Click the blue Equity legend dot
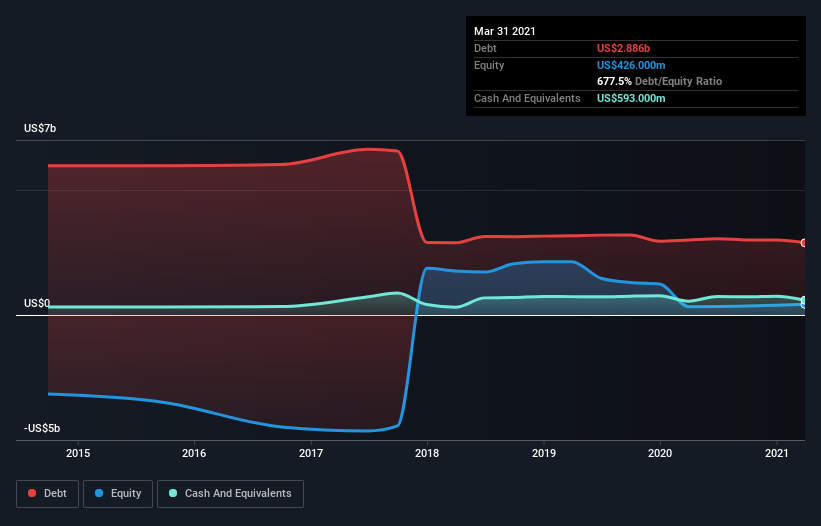 99,493
